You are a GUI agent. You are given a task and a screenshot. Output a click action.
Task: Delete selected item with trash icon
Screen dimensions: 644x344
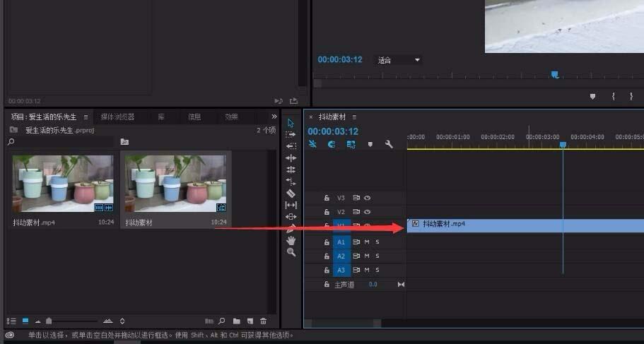(x=264, y=321)
